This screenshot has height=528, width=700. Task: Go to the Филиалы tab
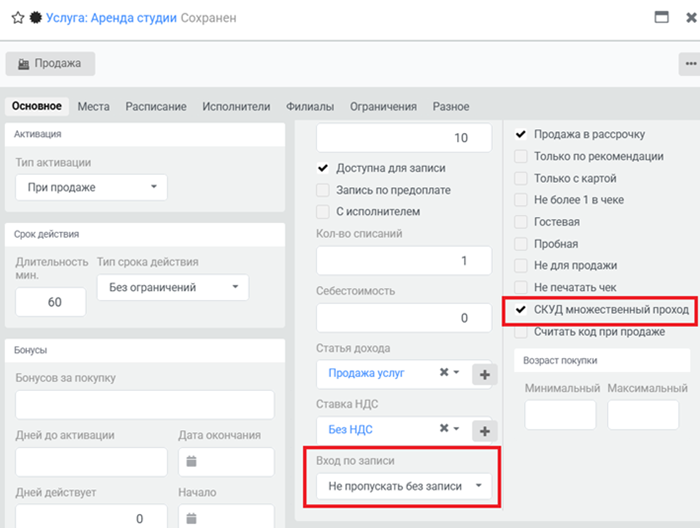click(x=310, y=107)
